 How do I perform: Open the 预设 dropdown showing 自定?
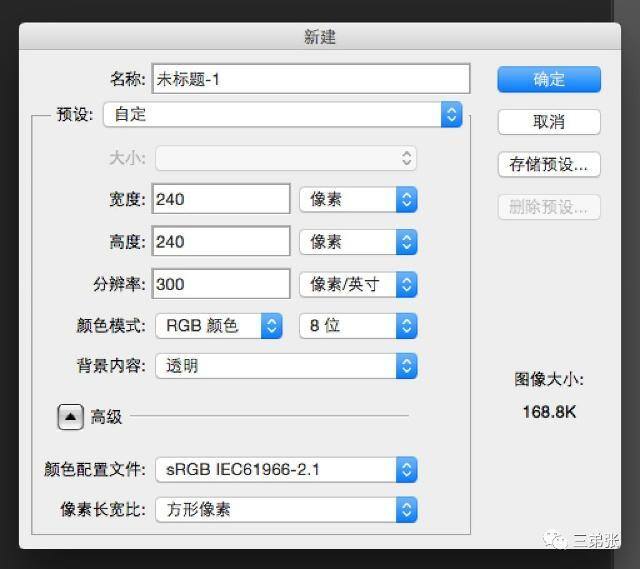(x=282, y=114)
